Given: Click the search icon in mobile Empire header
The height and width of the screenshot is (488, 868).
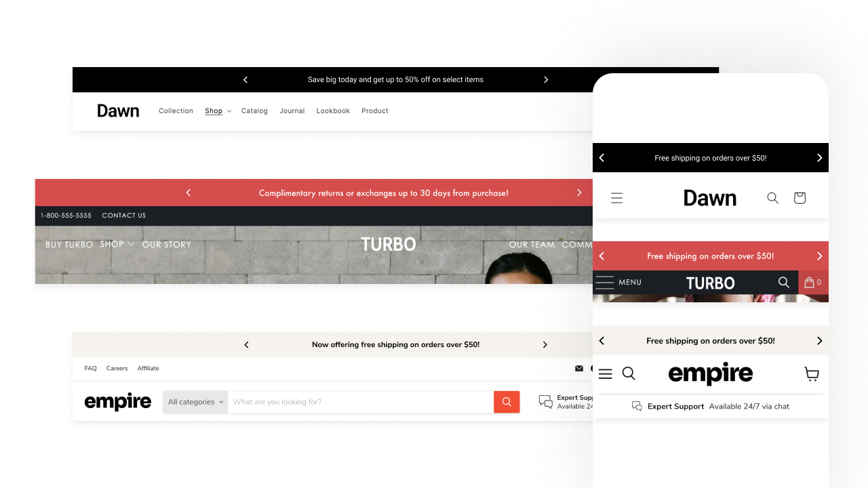Looking at the screenshot, I should pos(629,373).
